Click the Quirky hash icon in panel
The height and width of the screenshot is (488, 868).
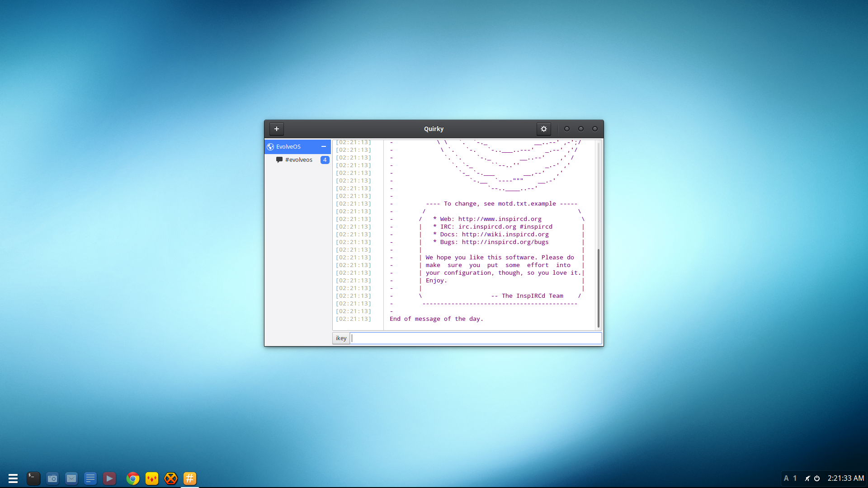(190, 479)
